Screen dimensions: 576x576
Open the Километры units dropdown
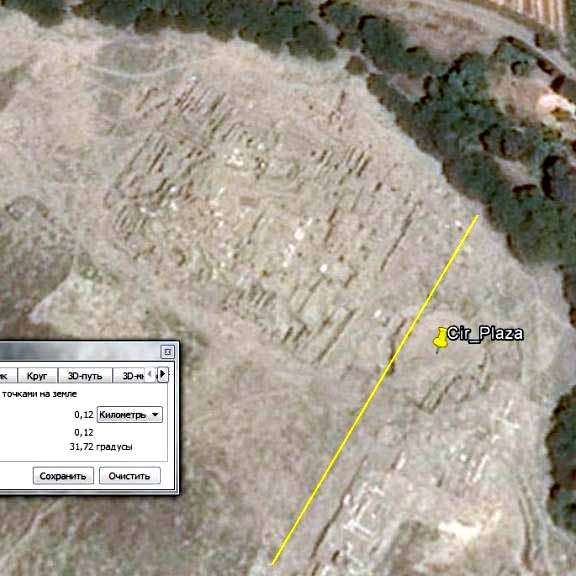click(x=130, y=415)
